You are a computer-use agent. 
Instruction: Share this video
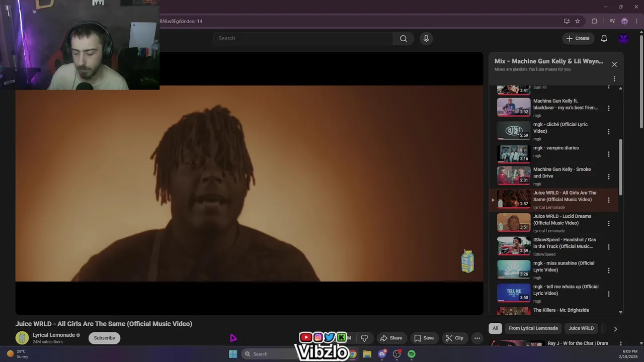391,338
